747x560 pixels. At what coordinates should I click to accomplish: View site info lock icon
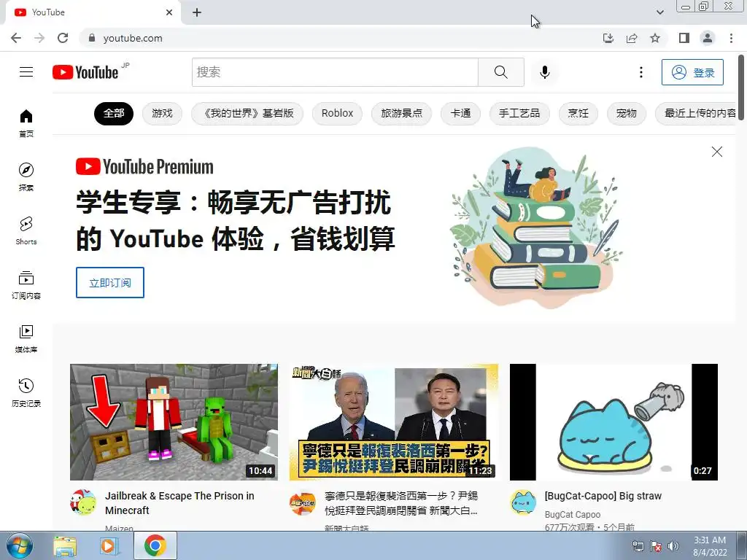click(x=92, y=38)
